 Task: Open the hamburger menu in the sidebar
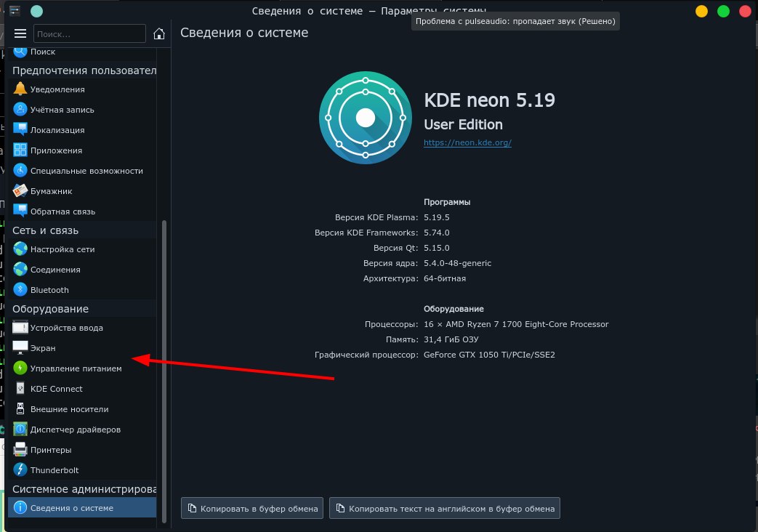pos(20,33)
